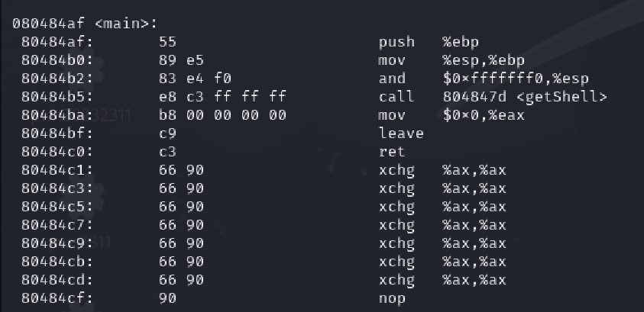Screen dimensions: 644x312
Task: Click the leave instruction
Action: click(x=400, y=133)
